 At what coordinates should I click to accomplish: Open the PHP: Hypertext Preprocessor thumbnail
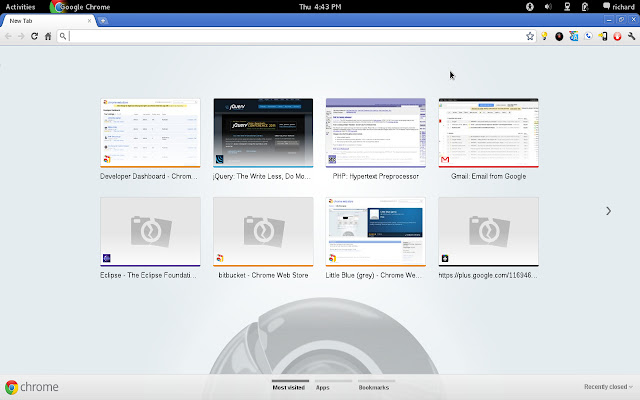click(x=376, y=133)
